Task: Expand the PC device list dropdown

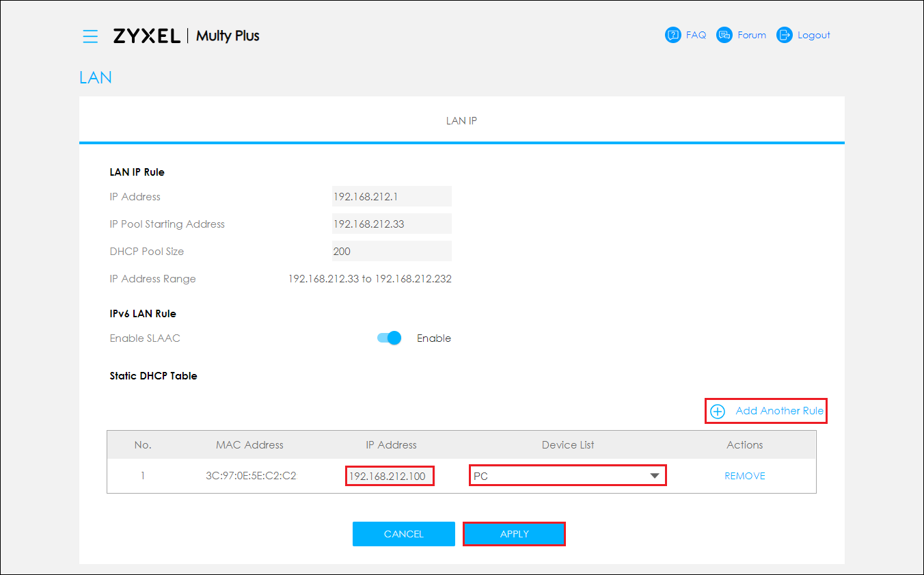Action: click(x=568, y=476)
